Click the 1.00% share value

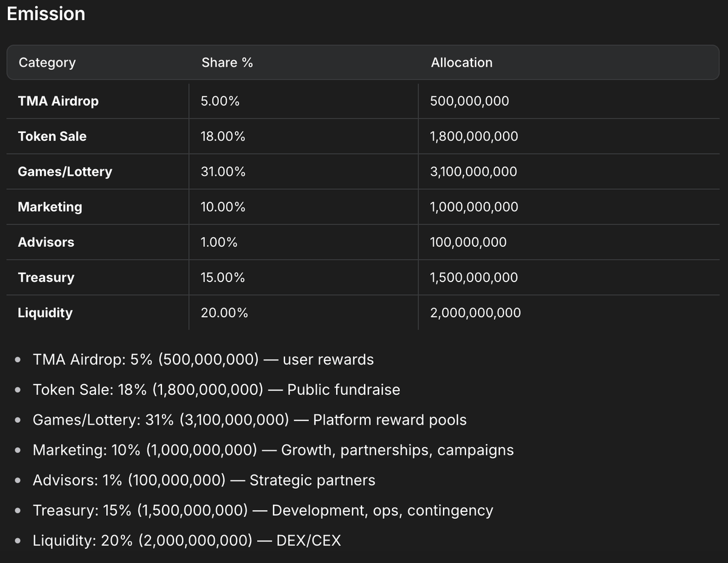pyautogui.click(x=219, y=242)
